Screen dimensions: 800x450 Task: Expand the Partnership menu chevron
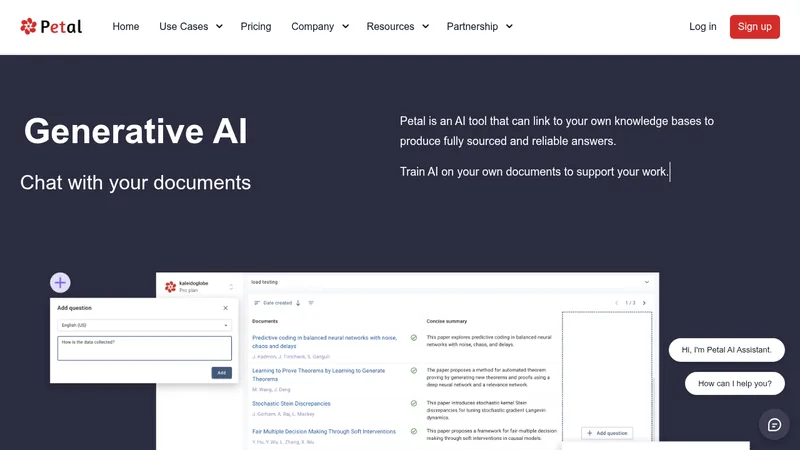[x=509, y=27]
